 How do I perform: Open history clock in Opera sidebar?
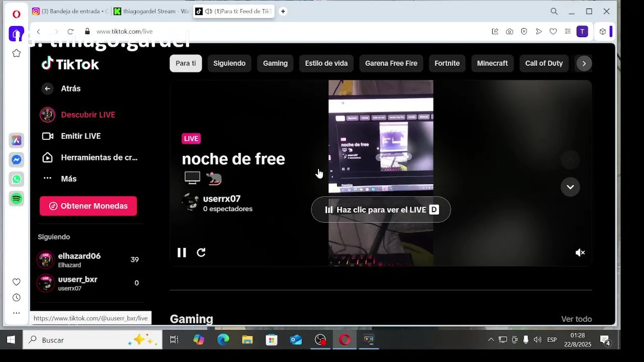click(17, 298)
